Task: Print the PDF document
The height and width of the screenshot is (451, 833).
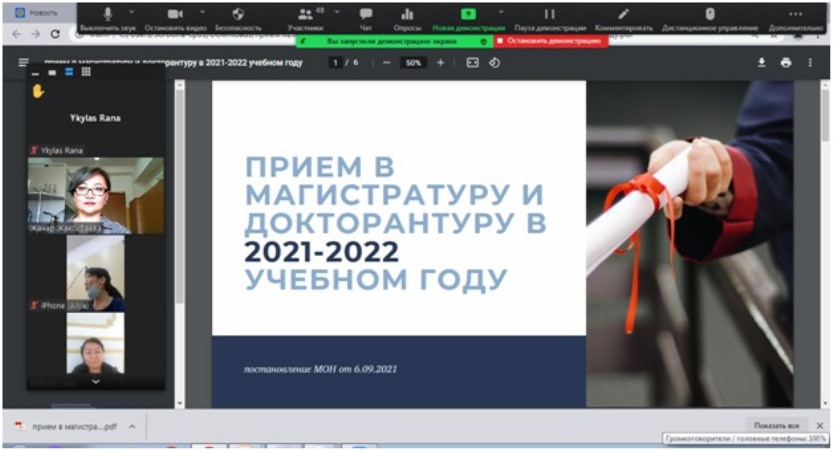Action: click(786, 62)
